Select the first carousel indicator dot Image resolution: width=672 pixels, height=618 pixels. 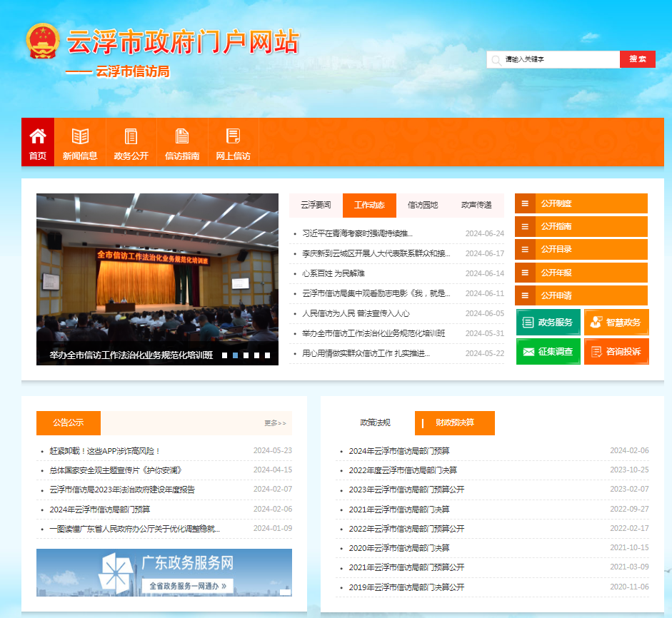pyautogui.click(x=224, y=355)
